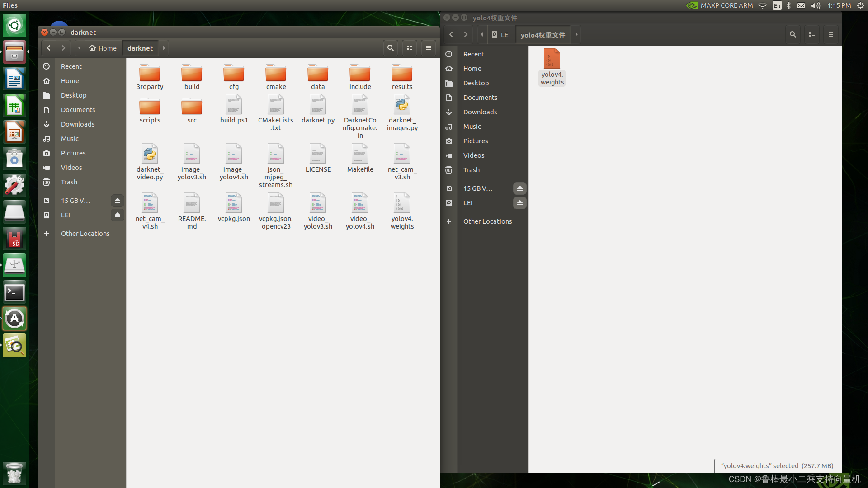Click search icon in yolo4 window
The height and width of the screenshot is (488, 868).
(793, 34)
